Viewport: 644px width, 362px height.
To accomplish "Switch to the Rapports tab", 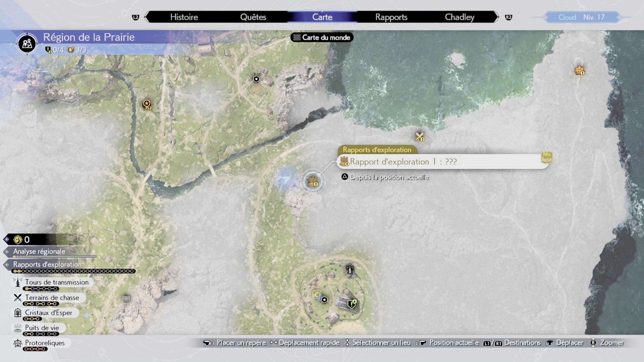I will (x=391, y=17).
